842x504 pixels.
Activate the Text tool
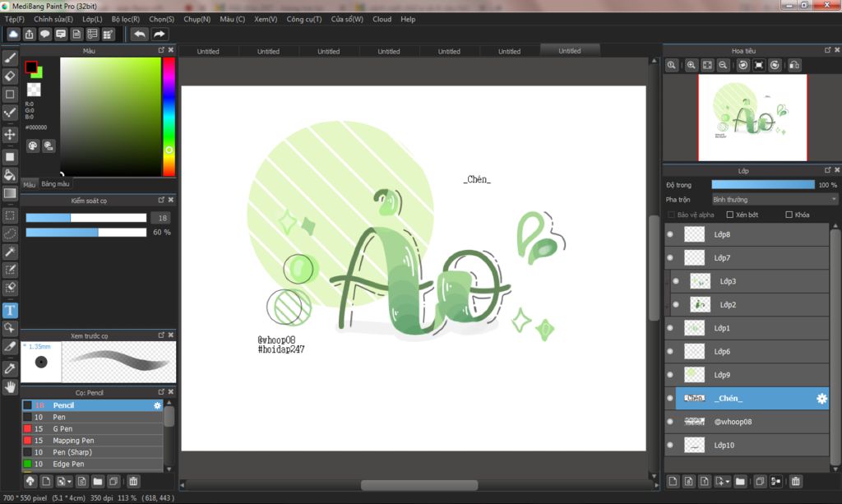[10, 310]
